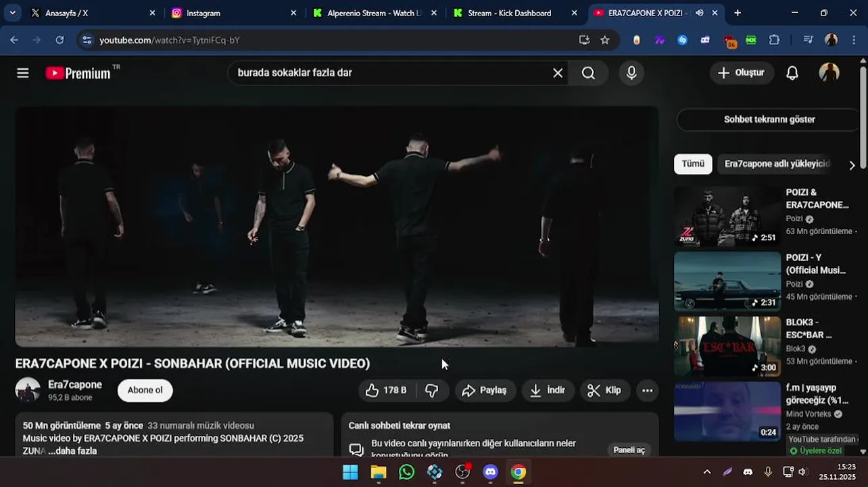This screenshot has height=487, width=868.
Task: Open the Era7capone channel avatar
Action: [x=28, y=390]
